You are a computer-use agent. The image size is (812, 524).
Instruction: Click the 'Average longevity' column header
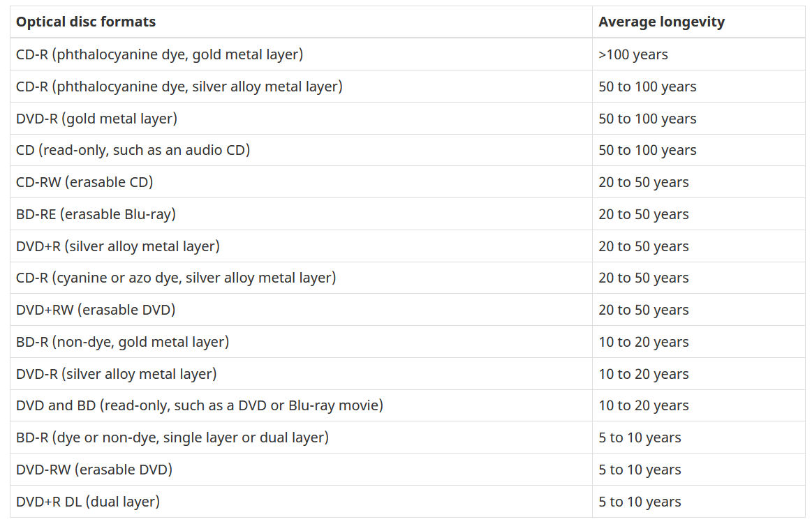coord(661,22)
